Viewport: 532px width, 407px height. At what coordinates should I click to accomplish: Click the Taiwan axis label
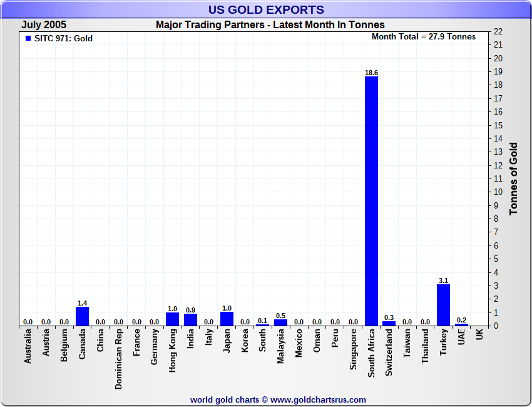click(x=407, y=343)
